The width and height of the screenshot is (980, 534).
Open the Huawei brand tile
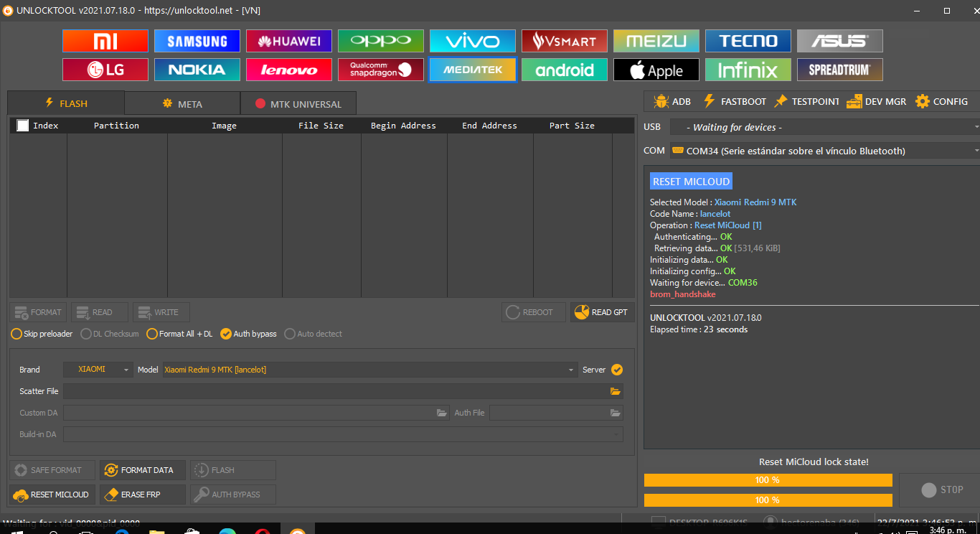(x=289, y=41)
